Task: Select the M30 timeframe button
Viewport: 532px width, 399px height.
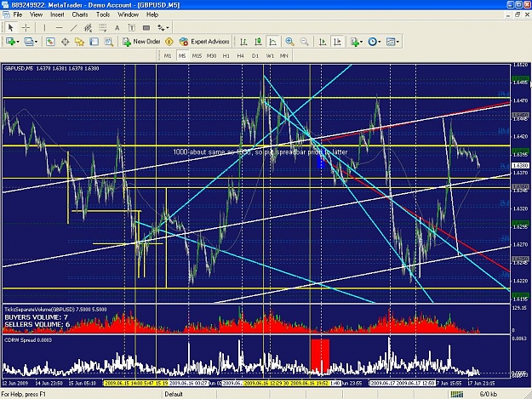Action: coord(211,56)
